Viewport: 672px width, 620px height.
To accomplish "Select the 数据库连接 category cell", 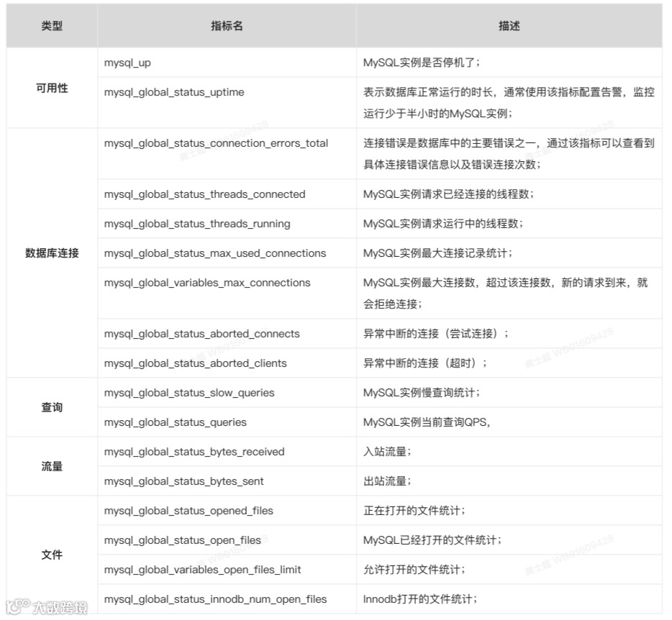I will [x=52, y=253].
